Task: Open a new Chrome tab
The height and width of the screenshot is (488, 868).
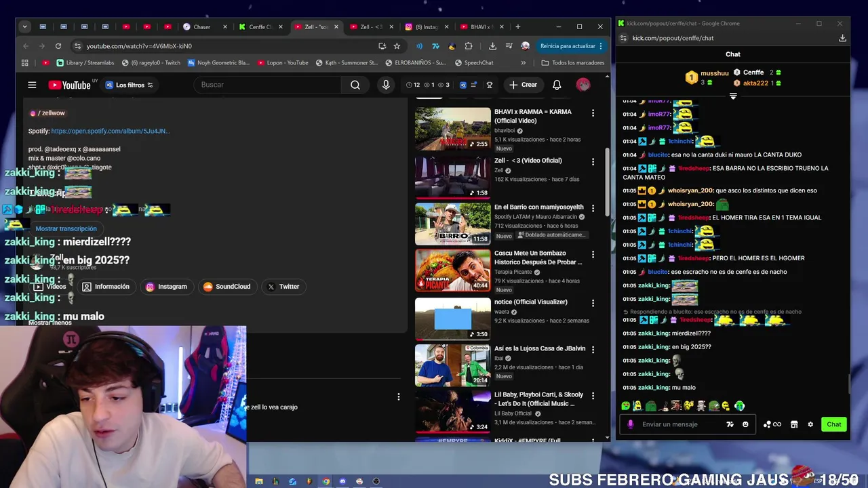Action: [518, 27]
